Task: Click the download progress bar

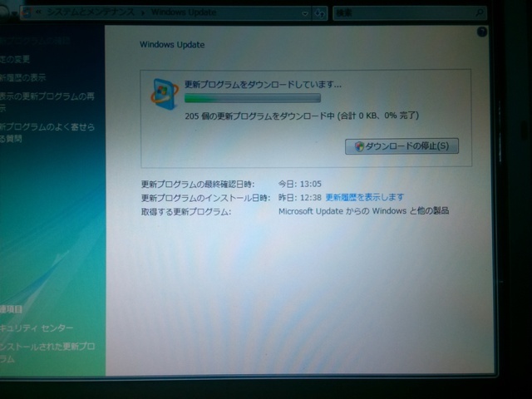Action: click(253, 98)
